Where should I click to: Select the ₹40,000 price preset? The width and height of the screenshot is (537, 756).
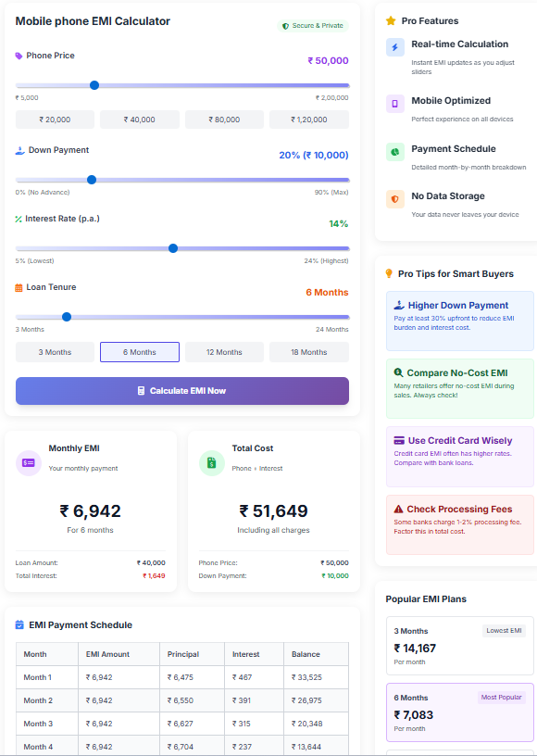139,120
